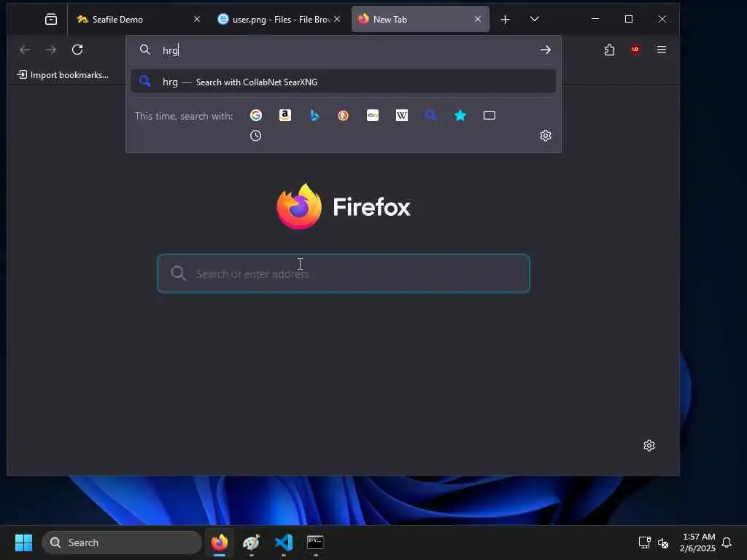Search this time with CollabNet SearXNG magnifier
The image size is (747, 560).
coord(430,115)
